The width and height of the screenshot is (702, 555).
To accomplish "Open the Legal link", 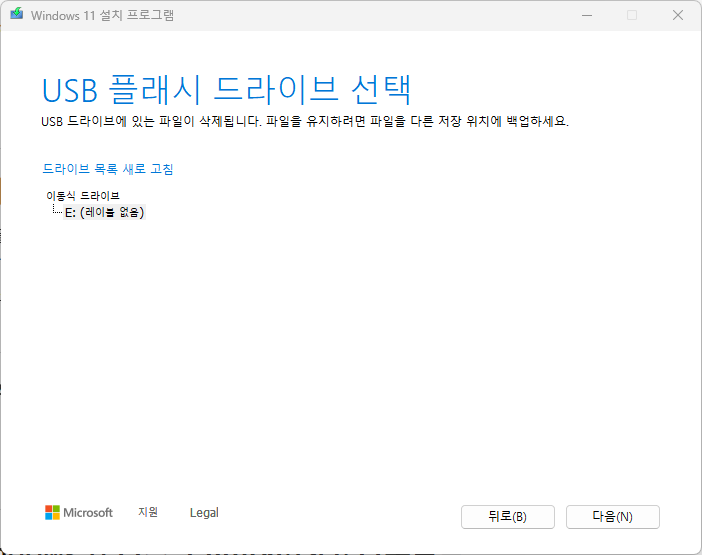I will click(x=204, y=512).
